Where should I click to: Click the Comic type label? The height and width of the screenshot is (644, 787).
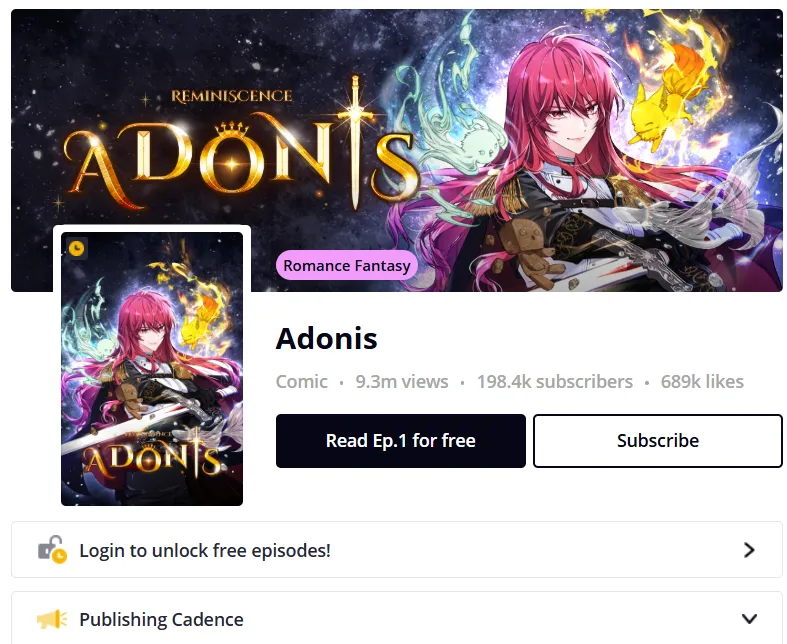coord(301,381)
